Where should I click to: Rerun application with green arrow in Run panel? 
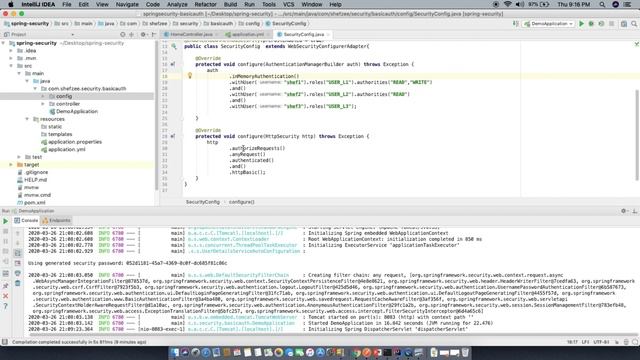click(x=6, y=221)
